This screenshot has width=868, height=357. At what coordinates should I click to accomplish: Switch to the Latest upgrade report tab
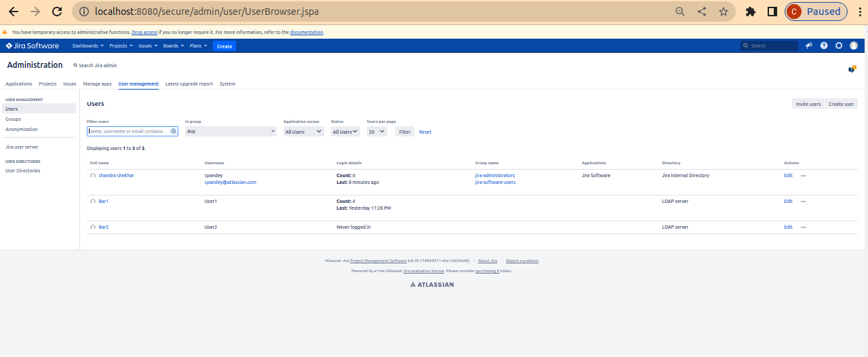pyautogui.click(x=189, y=84)
